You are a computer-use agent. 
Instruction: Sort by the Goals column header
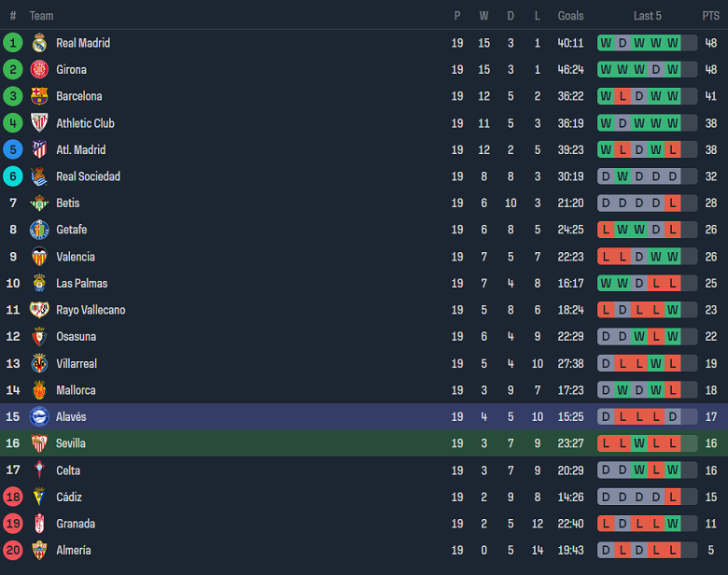pyautogui.click(x=570, y=16)
